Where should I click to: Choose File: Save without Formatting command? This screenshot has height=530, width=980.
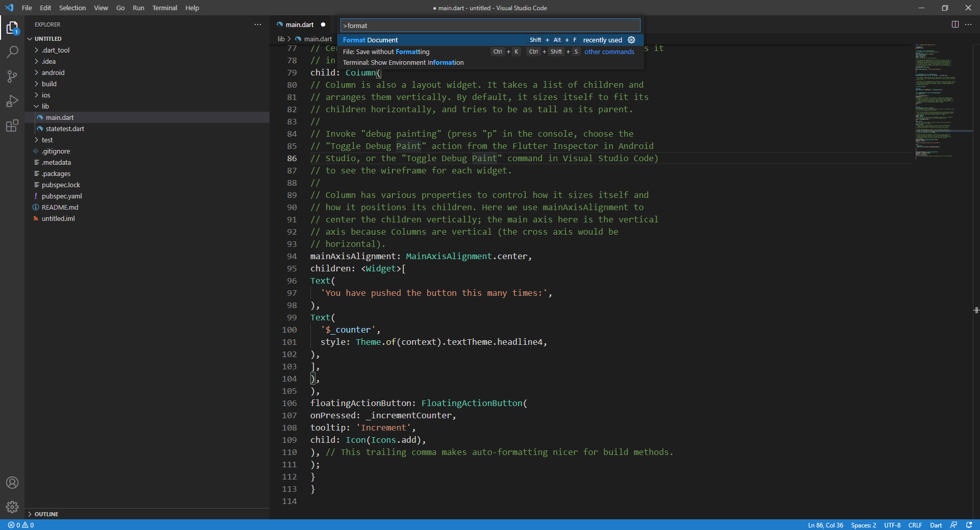pyautogui.click(x=491, y=52)
